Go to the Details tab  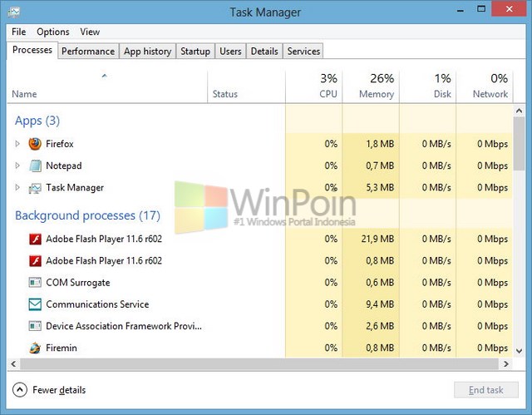pos(264,52)
